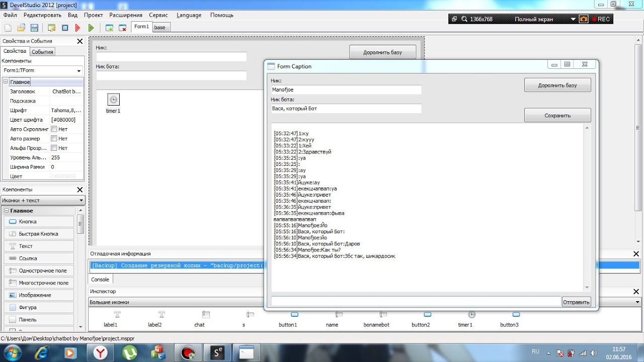Select button3 in the Inspector
Viewport: 644px width, 362px height.
[x=509, y=319]
